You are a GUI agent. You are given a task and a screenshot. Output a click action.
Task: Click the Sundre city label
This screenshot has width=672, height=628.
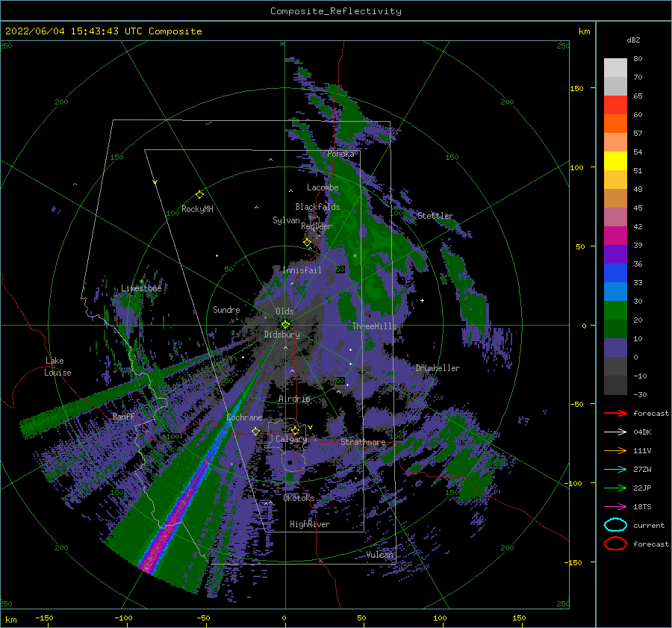click(227, 310)
